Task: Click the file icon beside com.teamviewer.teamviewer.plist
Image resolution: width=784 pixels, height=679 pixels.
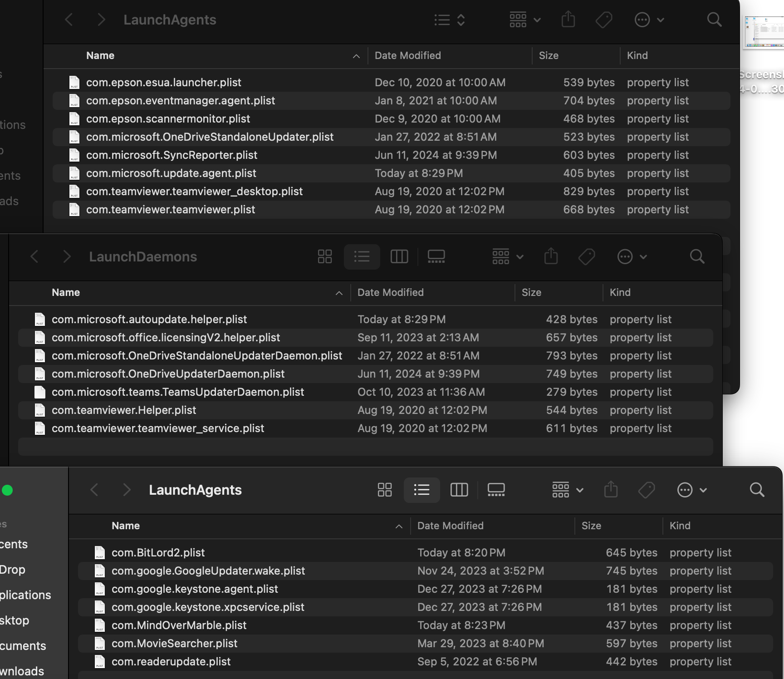Action: coord(74,209)
